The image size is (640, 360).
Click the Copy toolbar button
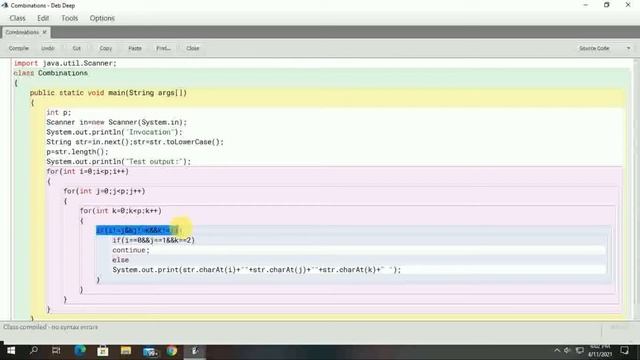pos(106,48)
